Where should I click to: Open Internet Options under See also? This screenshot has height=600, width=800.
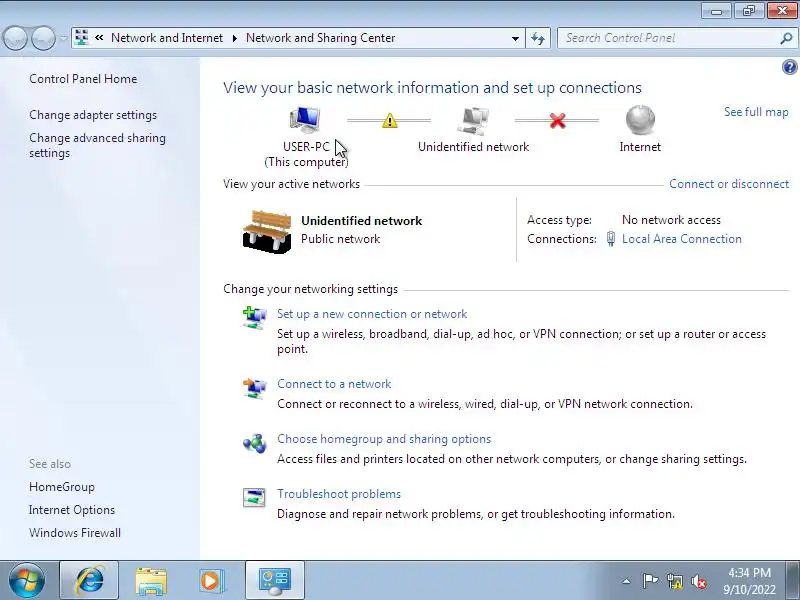(72, 510)
